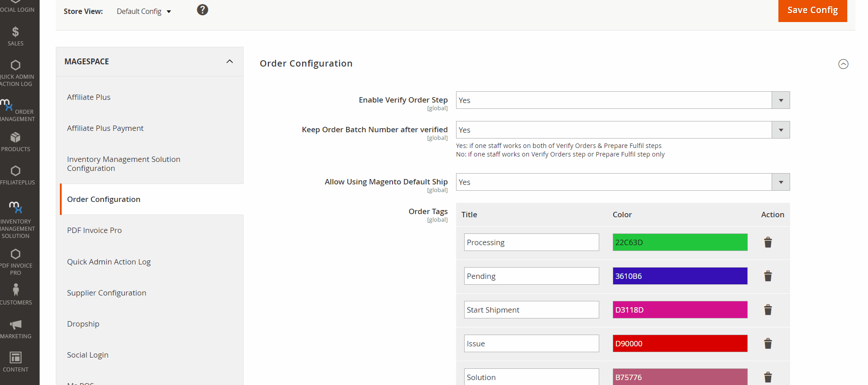Click the Save Config button
This screenshot has height=385, width=868.
point(813,10)
